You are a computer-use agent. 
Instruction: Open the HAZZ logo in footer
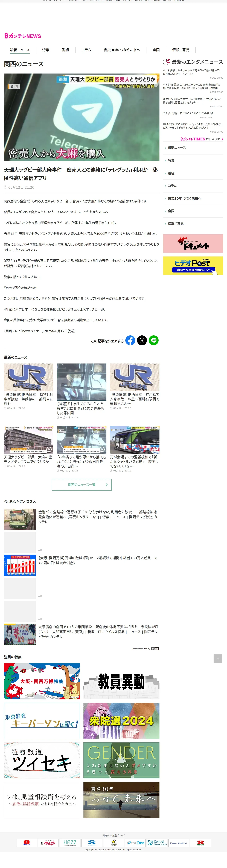point(70,843)
